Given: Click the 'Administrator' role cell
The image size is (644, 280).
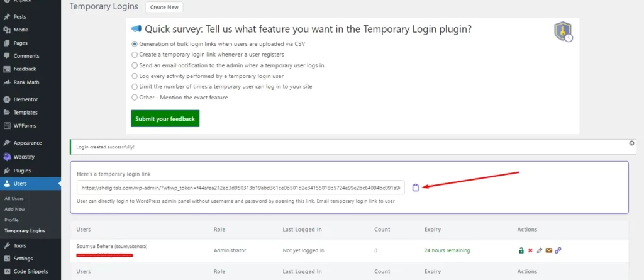Looking at the screenshot, I should click(230, 250).
